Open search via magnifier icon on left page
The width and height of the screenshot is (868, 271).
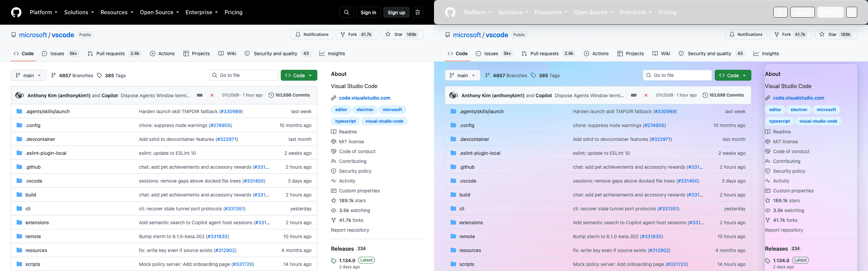(346, 12)
